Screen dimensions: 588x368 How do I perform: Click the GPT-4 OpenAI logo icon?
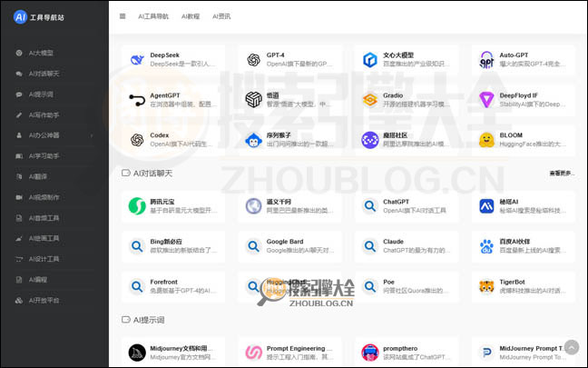[x=253, y=60]
